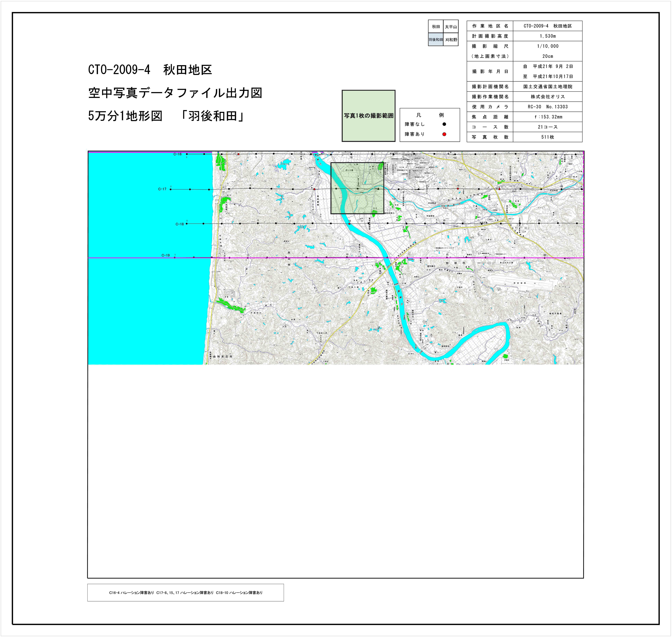Viewport: 672px width, 637px height.
Task: Click the green shaded photo footprint on the map
Action: click(357, 188)
